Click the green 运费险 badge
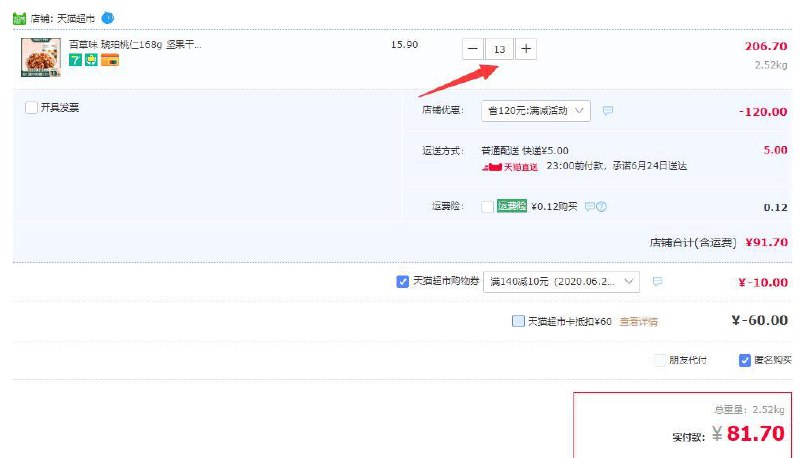The image size is (800, 458). [512, 206]
